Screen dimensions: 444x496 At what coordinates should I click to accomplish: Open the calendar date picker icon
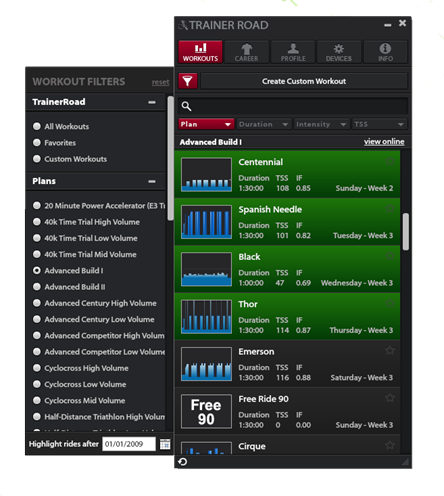tap(165, 444)
